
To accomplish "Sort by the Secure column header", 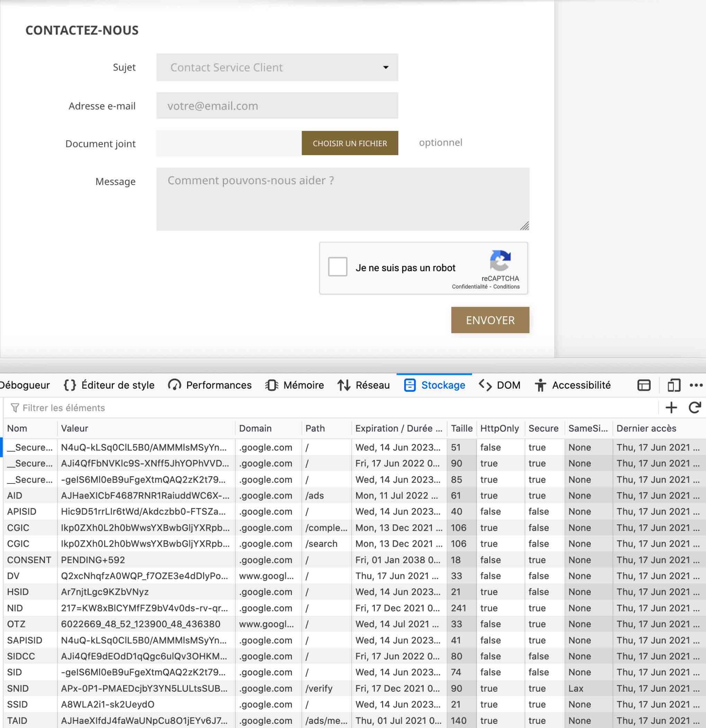I will (545, 428).
